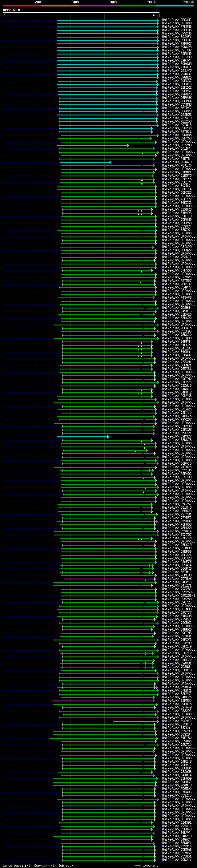
Task: Open hit UniRef100_B4K278
Action: pyautogui.click(x=177, y=836)
